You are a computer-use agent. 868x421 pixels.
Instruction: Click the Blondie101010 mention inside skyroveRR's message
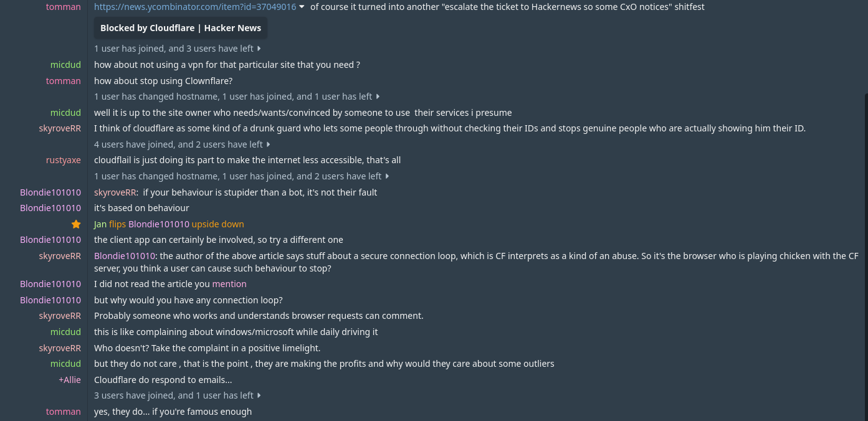click(x=125, y=255)
